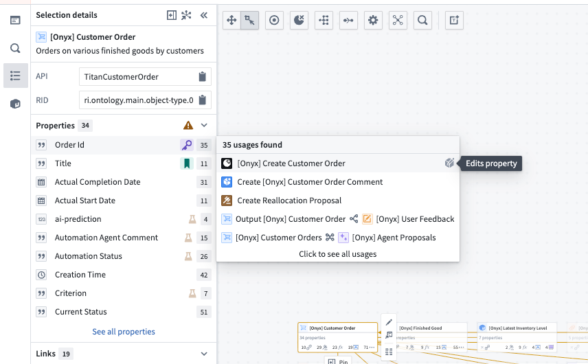Image resolution: width=588 pixels, height=364 pixels.
Task: Expand the Links section chevron
Action: pos(204,354)
